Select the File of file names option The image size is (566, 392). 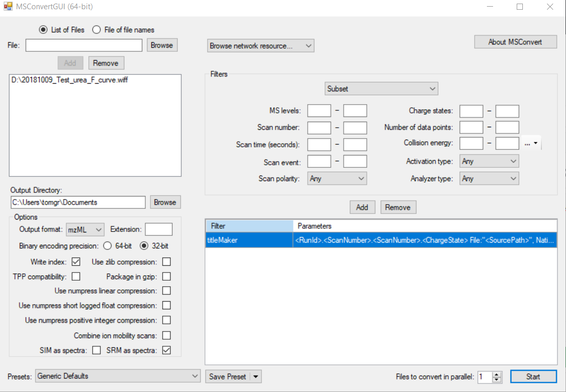pyautogui.click(x=97, y=30)
